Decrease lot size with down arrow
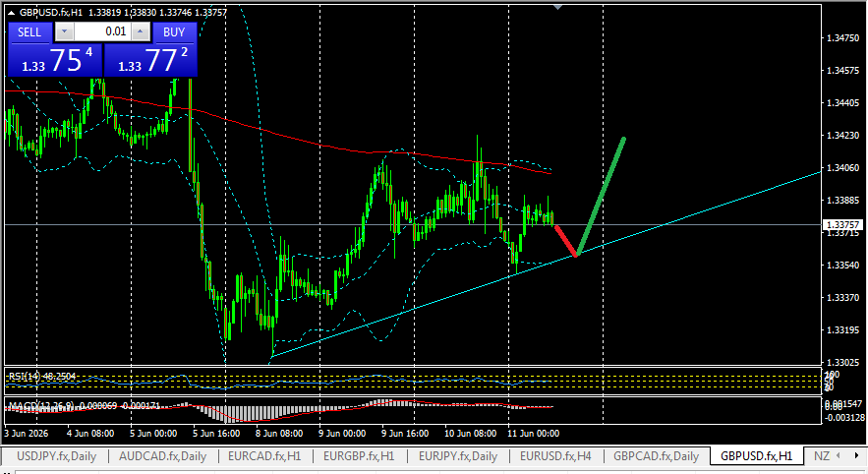This screenshot has height=474, width=868. click(x=64, y=31)
